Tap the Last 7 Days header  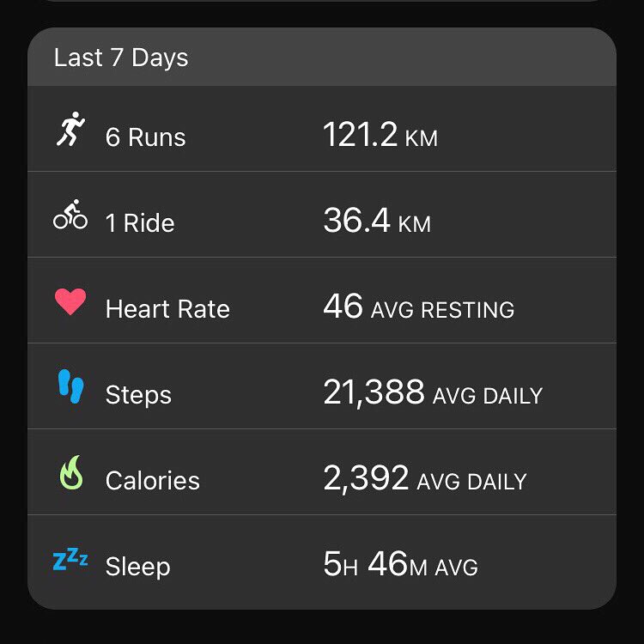click(121, 58)
